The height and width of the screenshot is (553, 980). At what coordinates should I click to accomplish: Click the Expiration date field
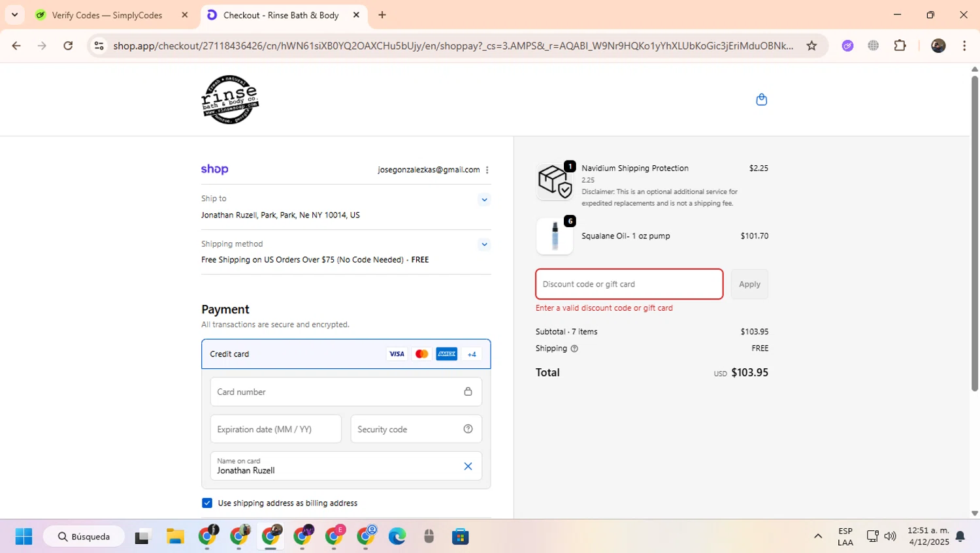[276, 429]
